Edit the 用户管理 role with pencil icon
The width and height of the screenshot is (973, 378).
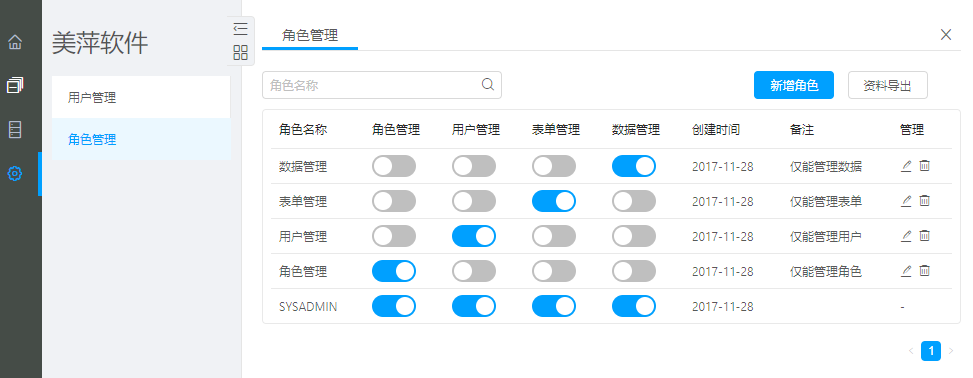point(906,236)
